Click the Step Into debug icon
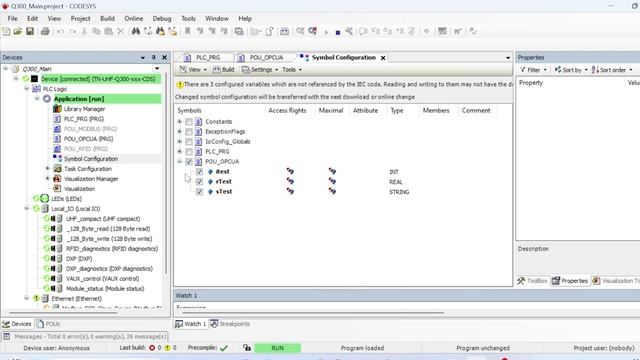 [x=375, y=31]
